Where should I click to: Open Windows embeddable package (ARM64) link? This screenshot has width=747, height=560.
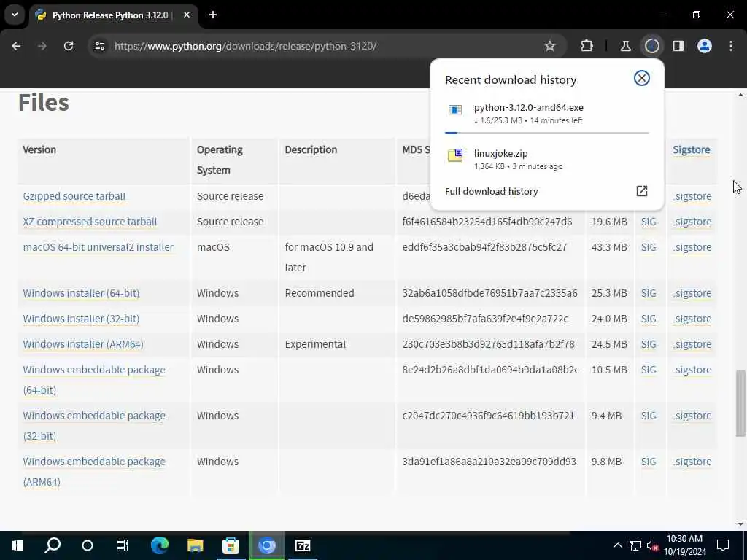[x=94, y=462]
